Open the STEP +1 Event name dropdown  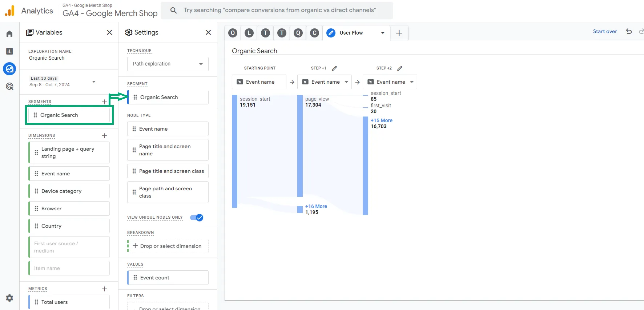[325, 82]
